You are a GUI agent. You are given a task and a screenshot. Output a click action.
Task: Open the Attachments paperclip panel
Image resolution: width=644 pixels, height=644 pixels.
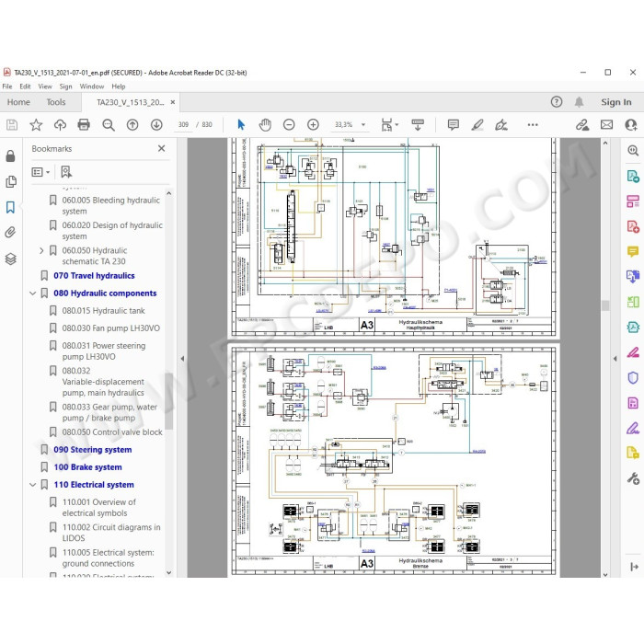(11, 233)
